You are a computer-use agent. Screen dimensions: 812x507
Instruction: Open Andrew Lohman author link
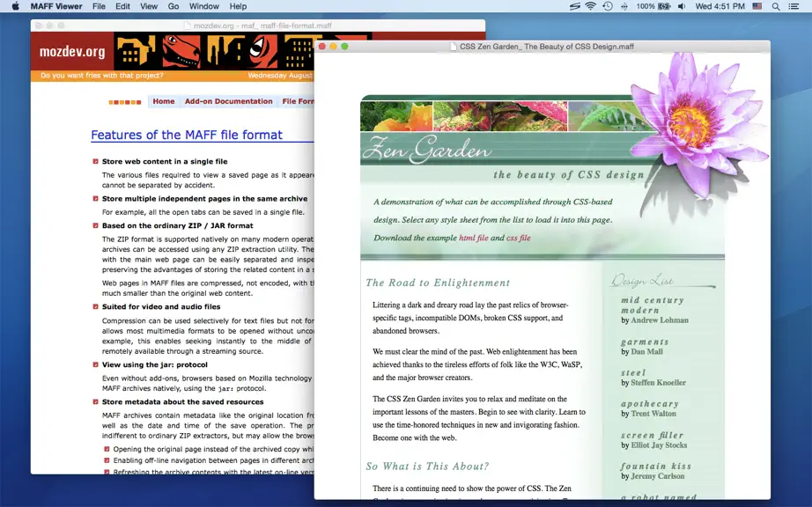(660, 320)
